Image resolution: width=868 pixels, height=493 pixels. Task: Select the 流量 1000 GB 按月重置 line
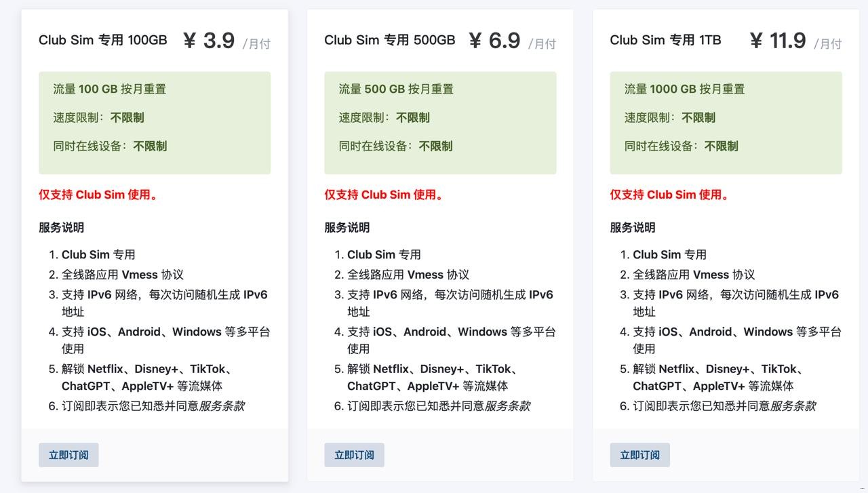coord(684,89)
